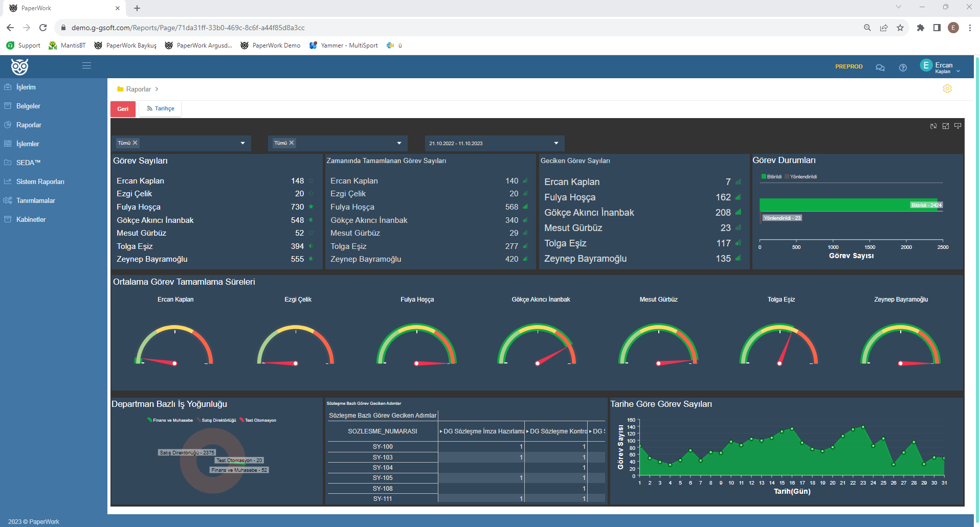Image resolution: width=980 pixels, height=527 pixels.
Task: Click the dashboard fullscreen expand icon
Action: [x=945, y=126]
